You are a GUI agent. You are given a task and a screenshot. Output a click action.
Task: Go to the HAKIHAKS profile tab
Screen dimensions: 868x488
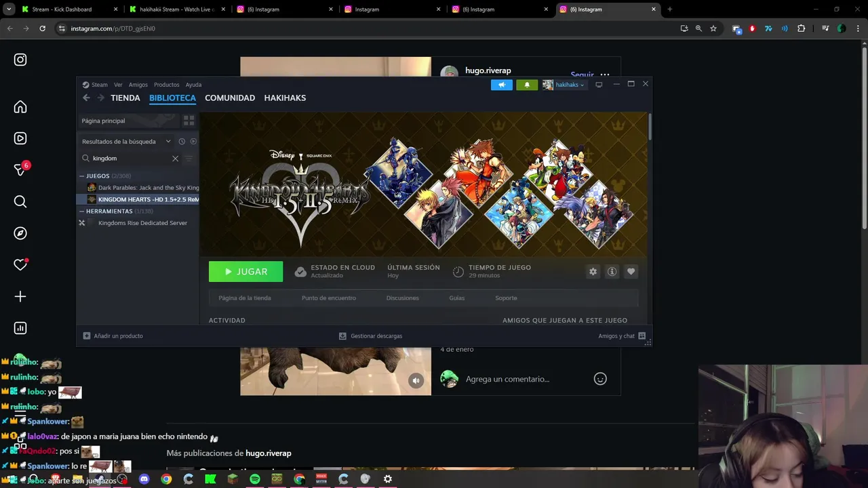coord(285,98)
